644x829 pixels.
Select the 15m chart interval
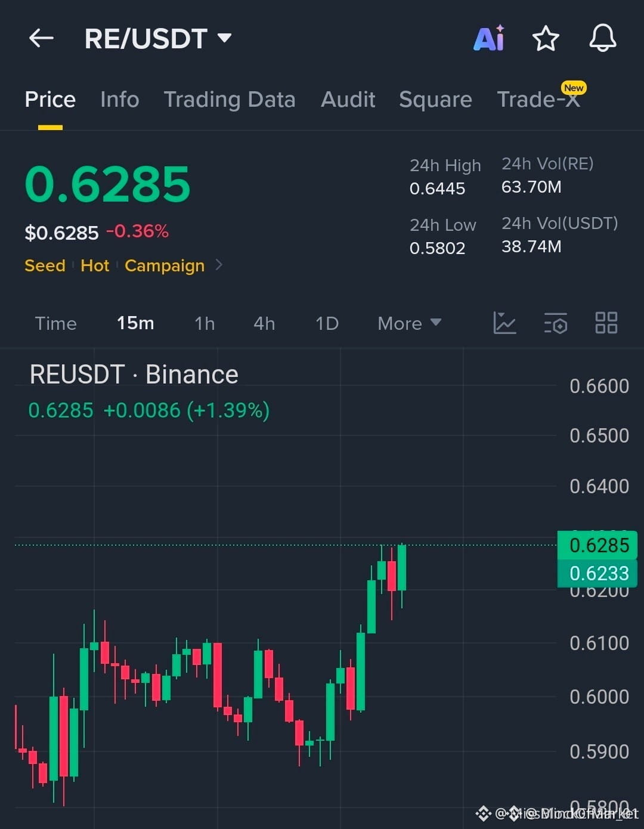point(135,323)
